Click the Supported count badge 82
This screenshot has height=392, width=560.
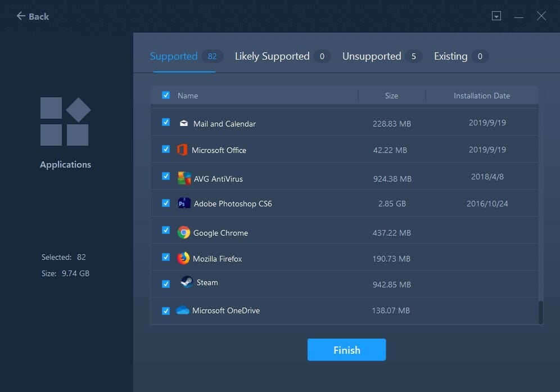[x=212, y=56]
